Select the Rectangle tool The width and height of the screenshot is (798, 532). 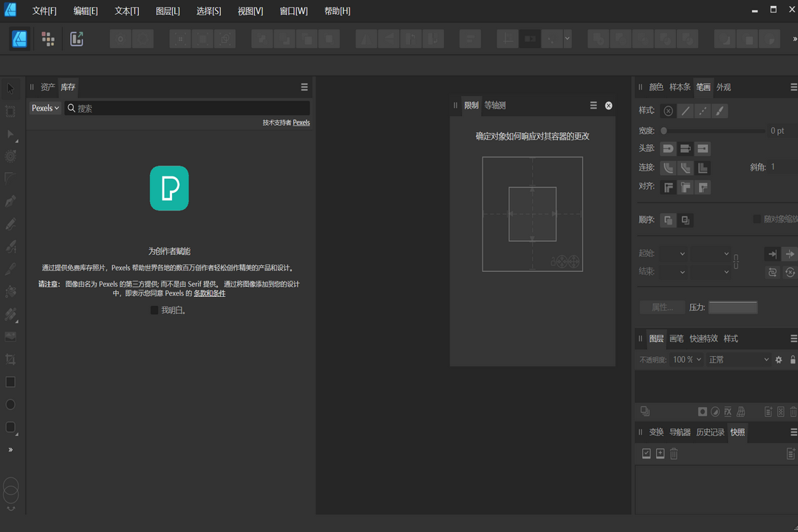(x=10, y=382)
